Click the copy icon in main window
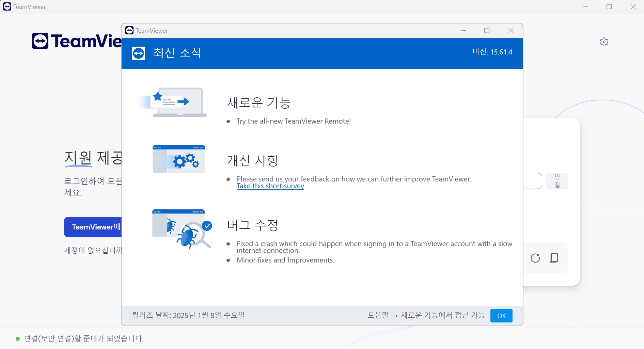Screen dimensions: 644x349 pyautogui.click(x=554, y=258)
